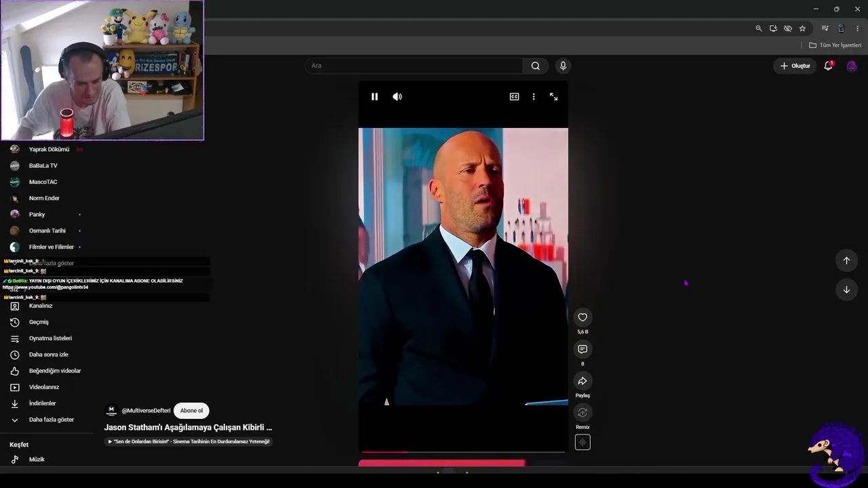Screen dimensions: 868x488
Task: Open the BaBaLa TV subscription
Action: point(43,165)
